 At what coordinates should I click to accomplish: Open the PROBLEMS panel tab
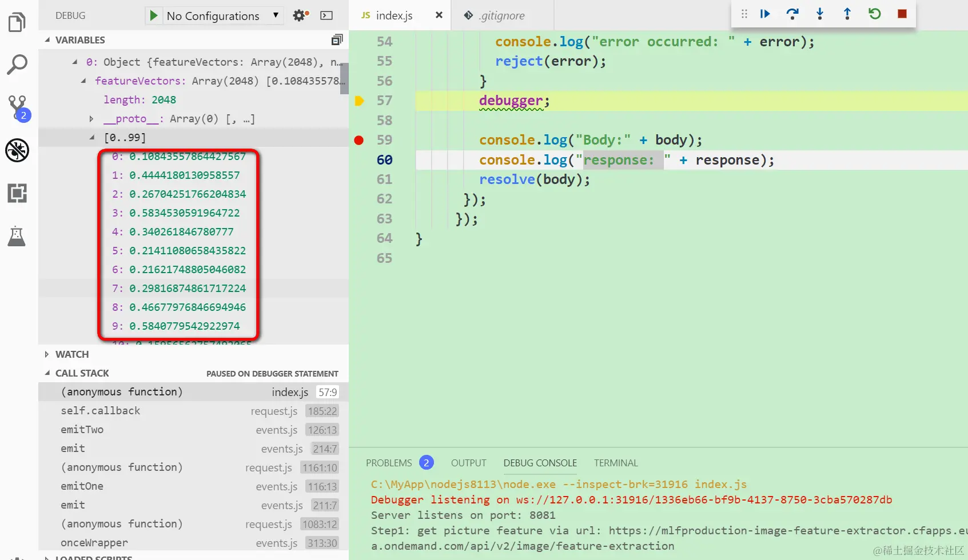pos(389,463)
